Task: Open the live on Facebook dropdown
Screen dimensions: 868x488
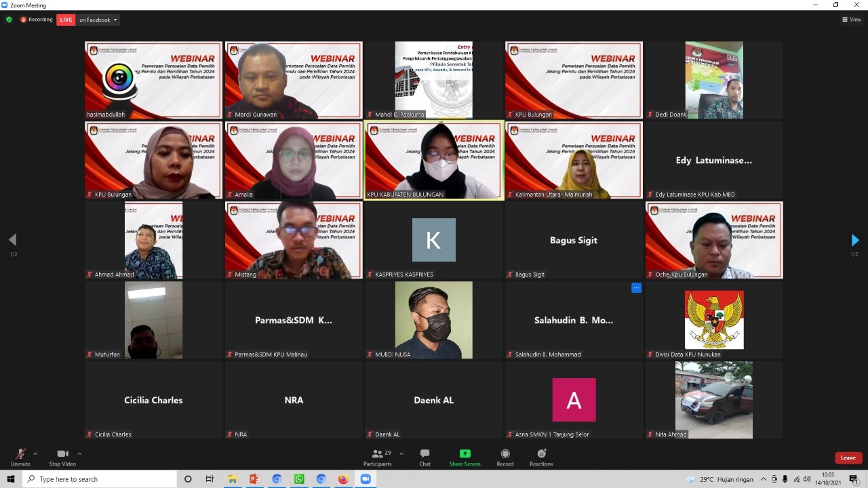Action: point(98,20)
